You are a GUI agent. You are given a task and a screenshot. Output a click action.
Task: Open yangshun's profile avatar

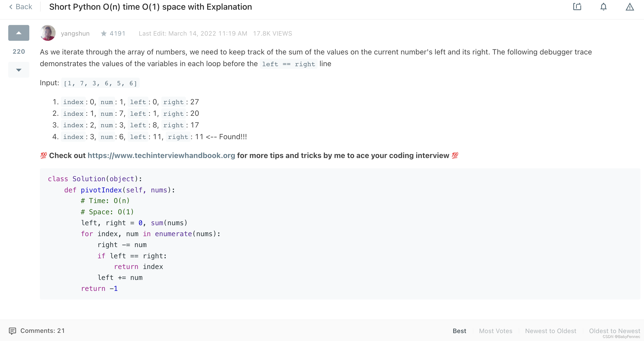coord(48,33)
